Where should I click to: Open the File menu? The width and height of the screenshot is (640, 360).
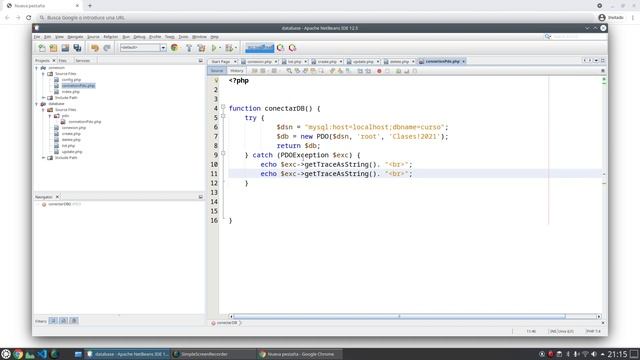(37, 37)
